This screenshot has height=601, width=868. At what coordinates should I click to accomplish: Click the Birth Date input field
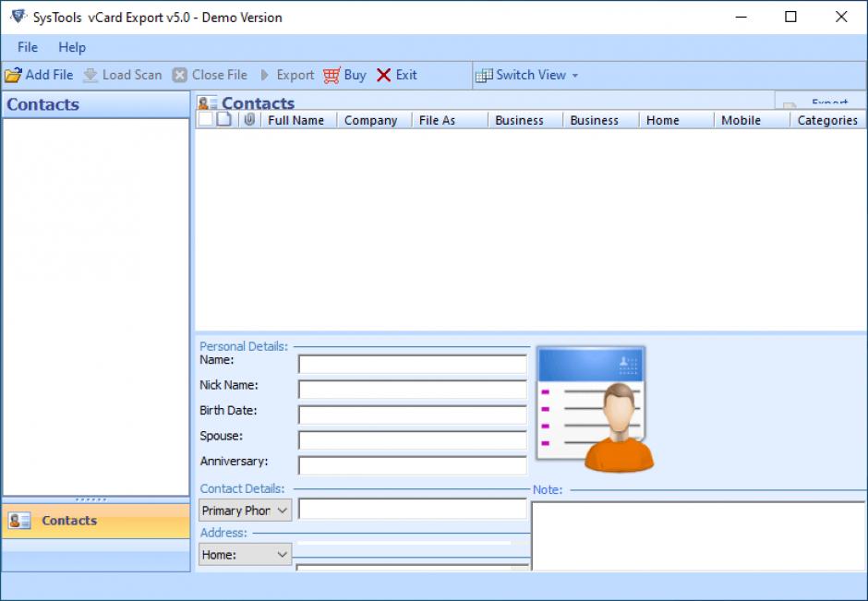click(x=413, y=415)
